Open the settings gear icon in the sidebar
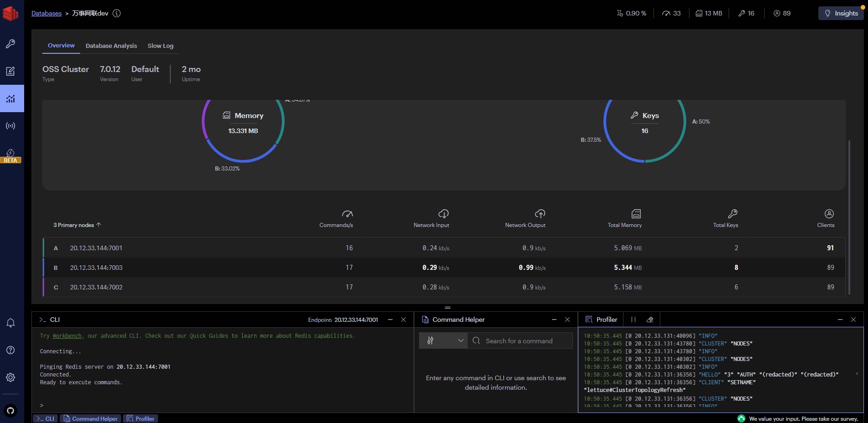This screenshot has height=423, width=868. coord(10,377)
